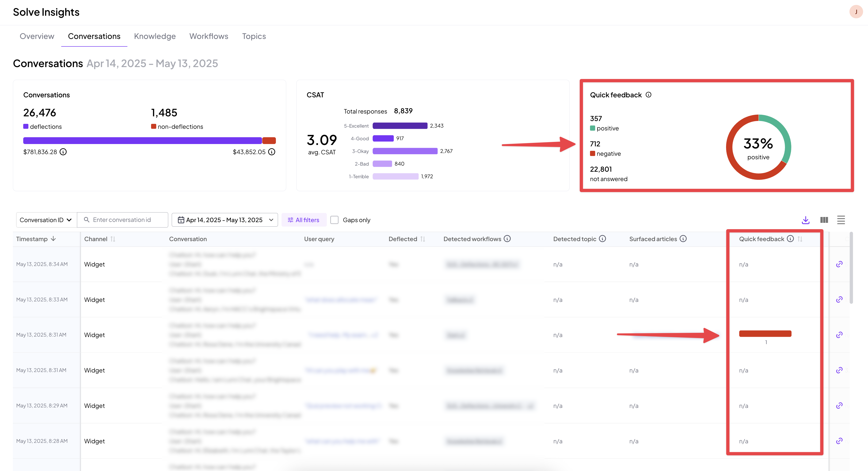Click timestamp May 13, 2025, 8:28 AM
This screenshot has width=868, height=471.
point(42,441)
